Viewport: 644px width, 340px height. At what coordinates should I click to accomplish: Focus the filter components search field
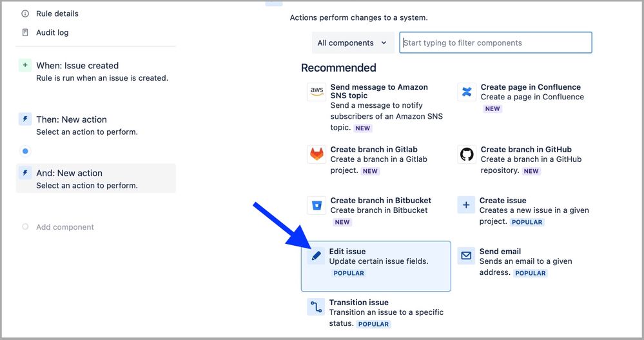[x=495, y=43]
